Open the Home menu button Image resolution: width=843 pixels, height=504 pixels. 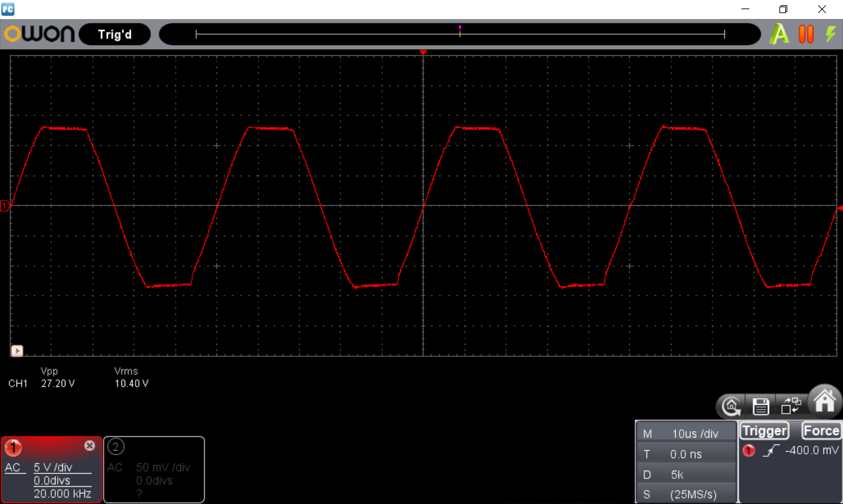[825, 400]
